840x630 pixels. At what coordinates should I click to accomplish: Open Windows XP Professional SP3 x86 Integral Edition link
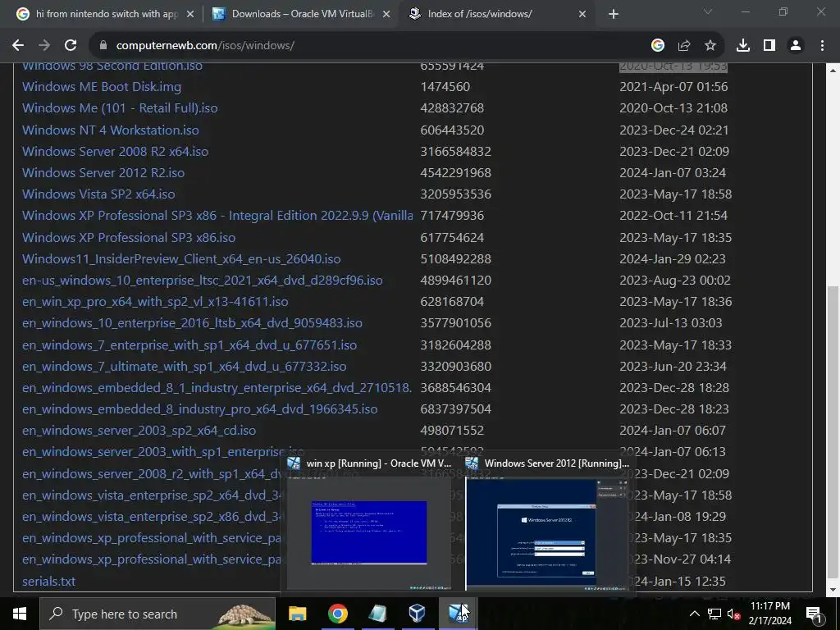point(217,216)
